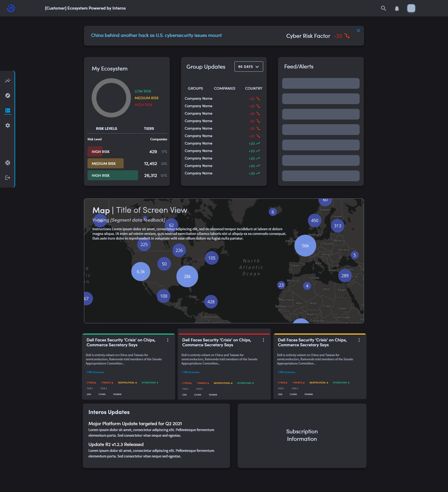Click the Interos logo icon
The image size is (448, 492).
click(11, 8)
